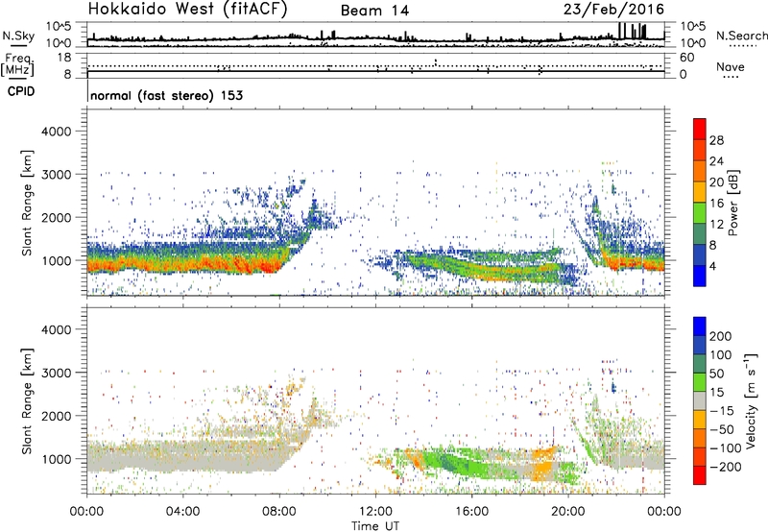This screenshot has width=768, height=532.
Task: Click the normal (fast stereo) 153 text
Action: [166, 95]
